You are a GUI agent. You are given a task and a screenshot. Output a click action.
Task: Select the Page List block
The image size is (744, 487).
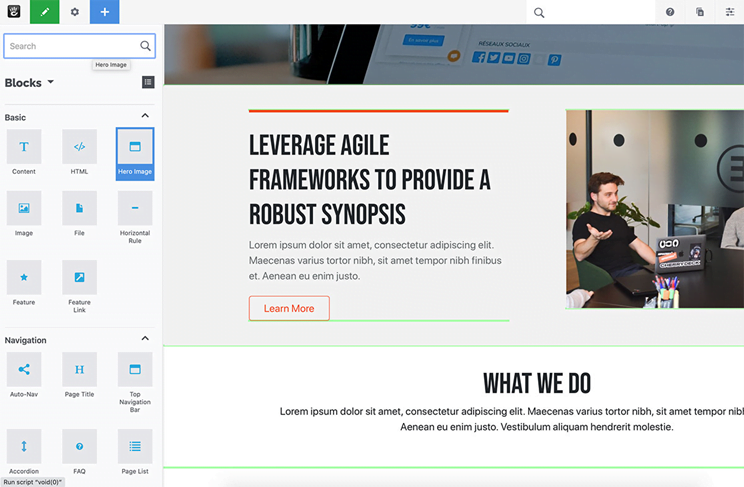(x=135, y=446)
